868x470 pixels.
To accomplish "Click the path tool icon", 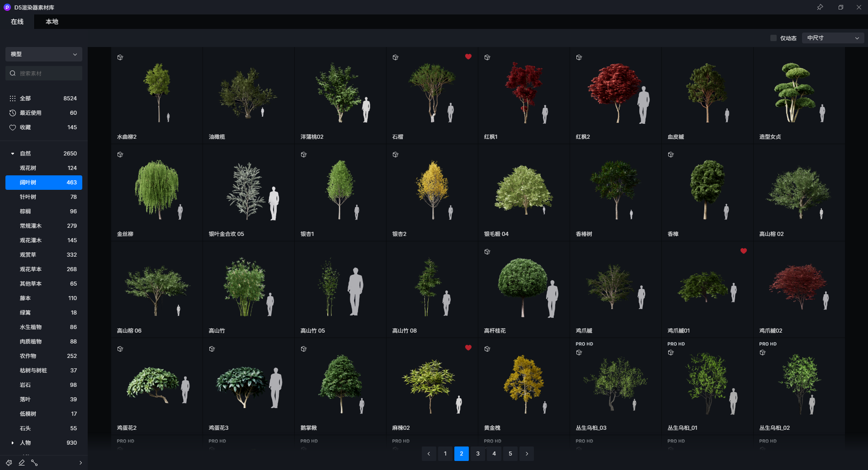I will [34, 463].
